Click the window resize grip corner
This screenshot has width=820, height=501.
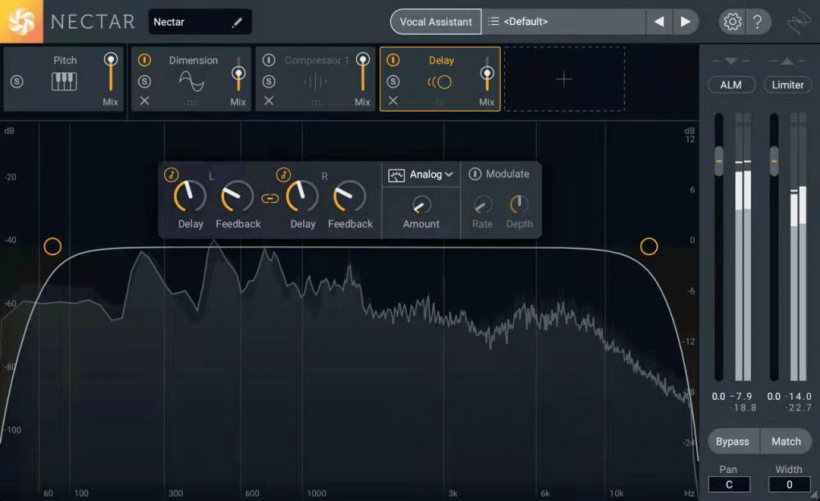click(814, 495)
